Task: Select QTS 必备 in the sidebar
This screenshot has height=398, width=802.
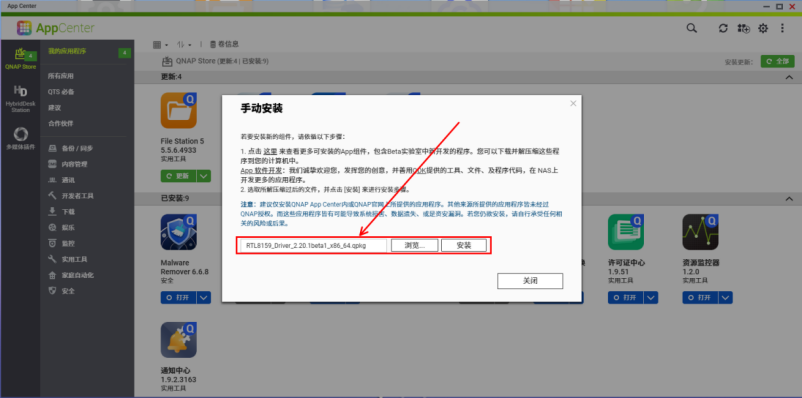Action: tap(61, 92)
